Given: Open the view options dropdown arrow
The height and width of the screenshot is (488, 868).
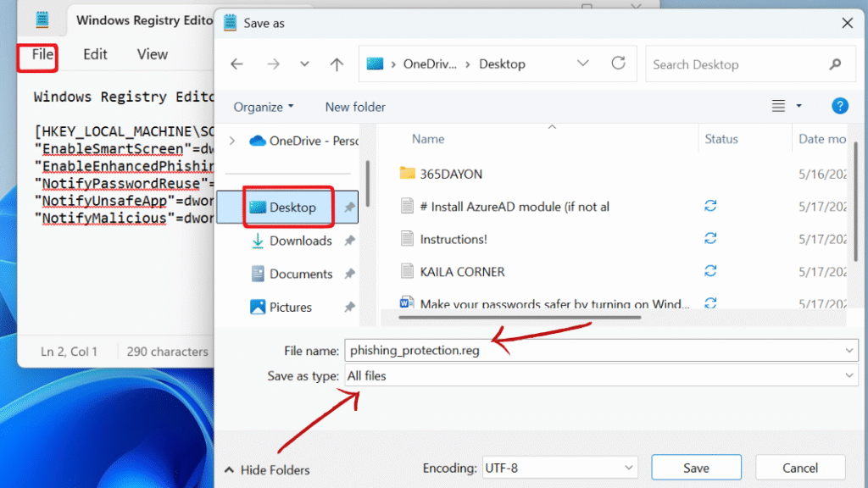Looking at the screenshot, I should click(798, 106).
